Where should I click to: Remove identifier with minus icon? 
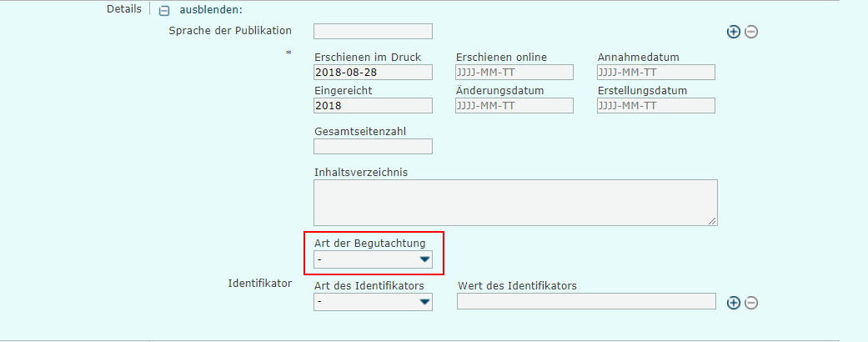(x=751, y=303)
